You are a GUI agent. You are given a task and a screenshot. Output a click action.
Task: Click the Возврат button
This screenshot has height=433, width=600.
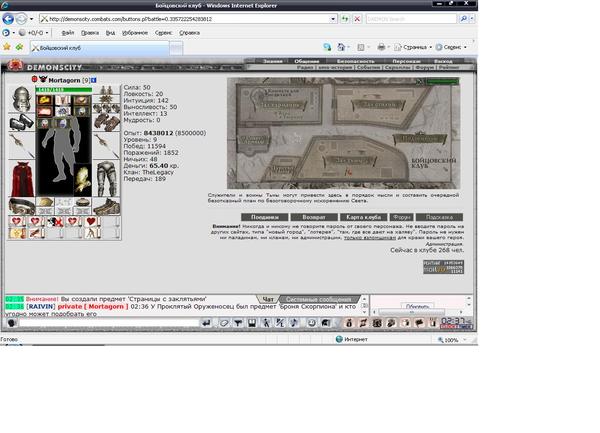tap(314, 217)
